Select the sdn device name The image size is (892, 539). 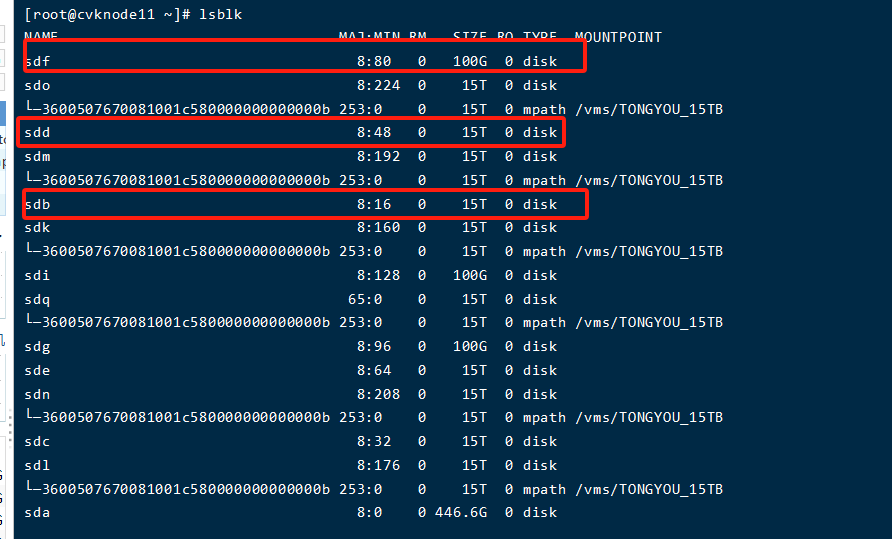click(x=38, y=394)
